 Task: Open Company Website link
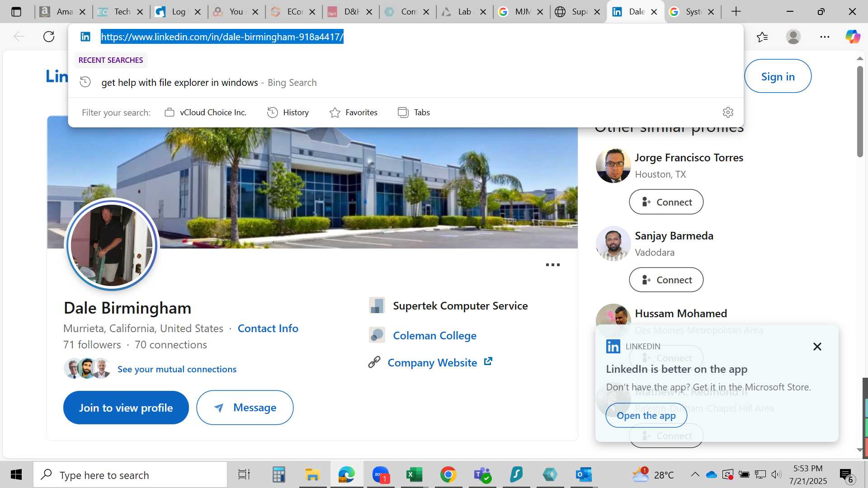coord(432,363)
